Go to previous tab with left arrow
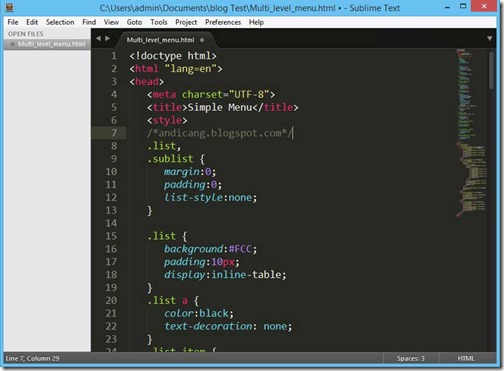 [98, 39]
